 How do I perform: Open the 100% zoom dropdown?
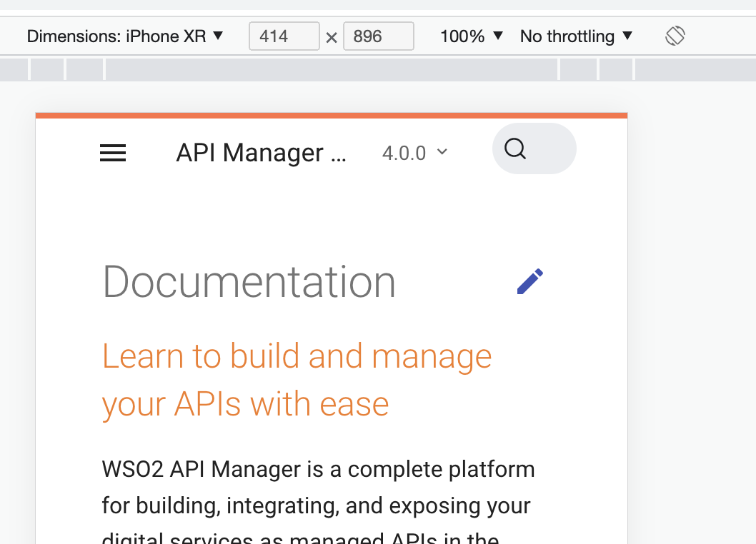coord(472,36)
